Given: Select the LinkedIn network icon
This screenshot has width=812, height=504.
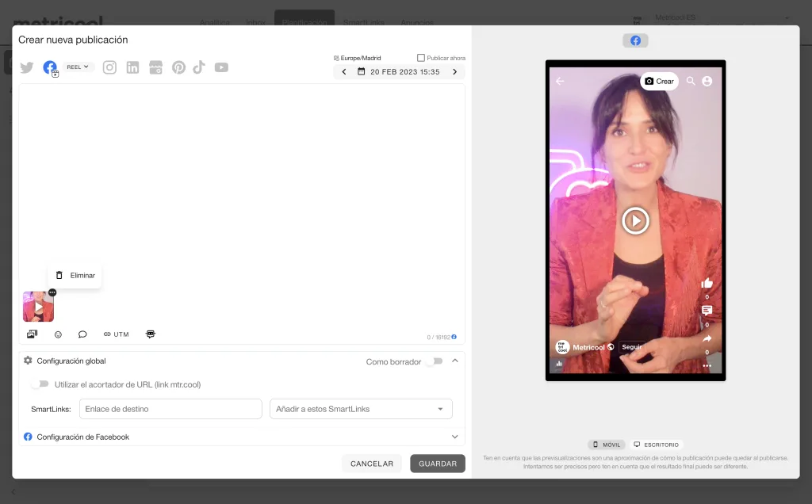Looking at the screenshot, I should (x=132, y=67).
